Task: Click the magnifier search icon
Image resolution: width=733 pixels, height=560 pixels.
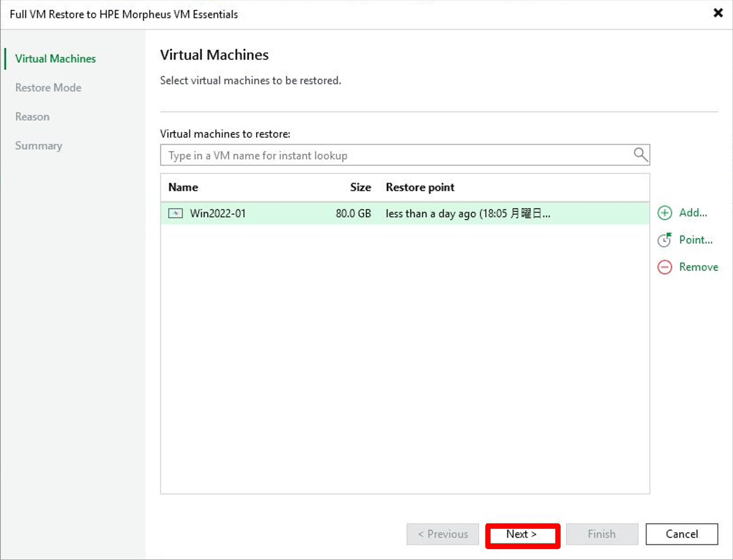Action: tap(640, 155)
